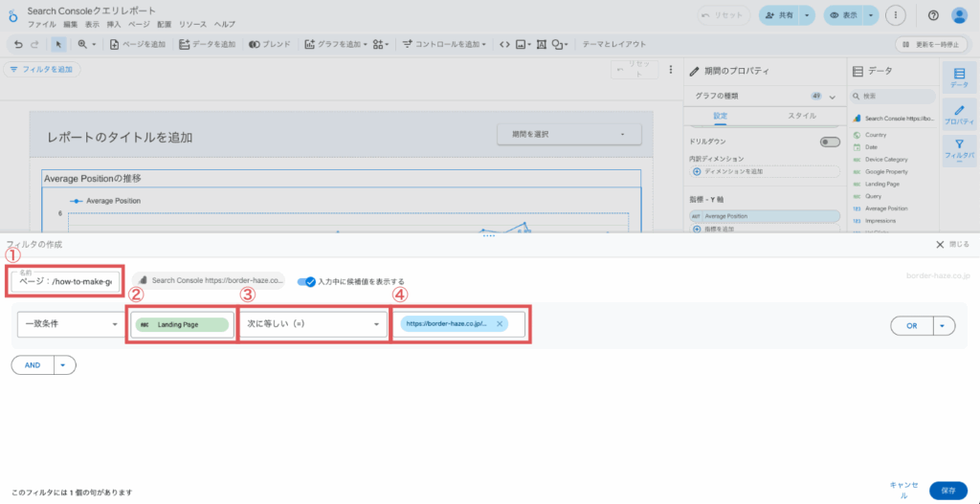This screenshot has width=980, height=504.
Task: Open the help question mark icon
Action: pyautogui.click(x=933, y=15)
